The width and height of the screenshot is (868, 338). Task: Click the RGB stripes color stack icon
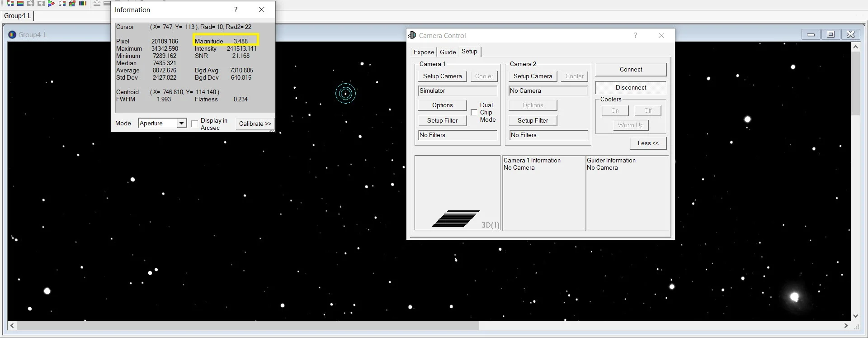20,3
